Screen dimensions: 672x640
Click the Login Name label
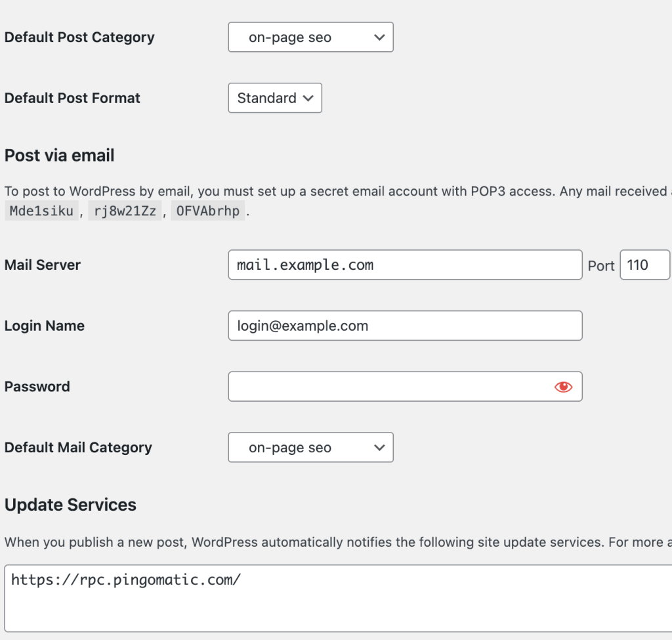(45, 326)
